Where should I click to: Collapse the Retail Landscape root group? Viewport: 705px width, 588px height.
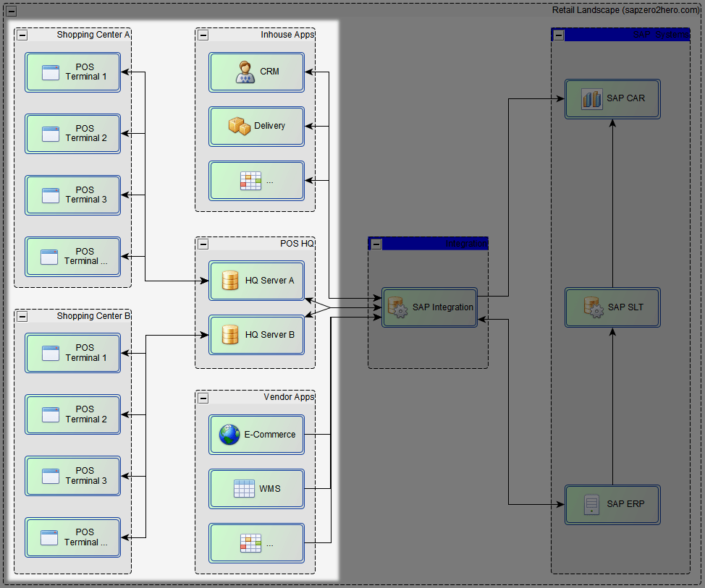pyautogui.click(x=11, y=10)
